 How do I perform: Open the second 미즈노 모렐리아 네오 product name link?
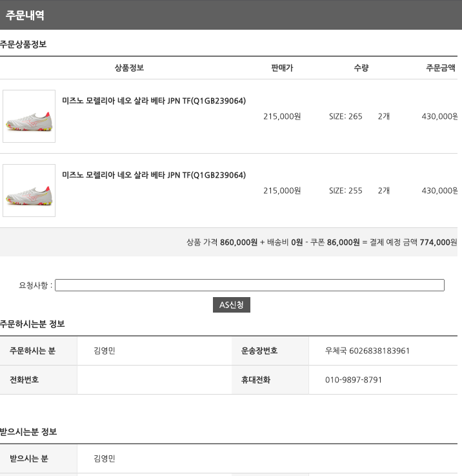(x=154, y=175)
